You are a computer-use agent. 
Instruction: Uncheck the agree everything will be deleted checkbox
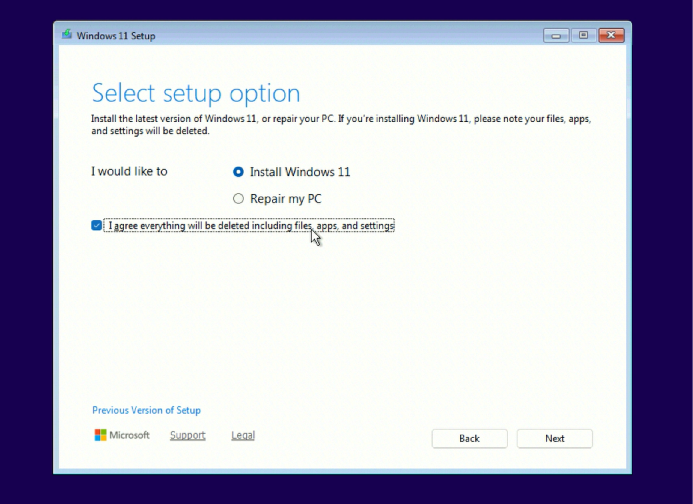pos(96,225)
